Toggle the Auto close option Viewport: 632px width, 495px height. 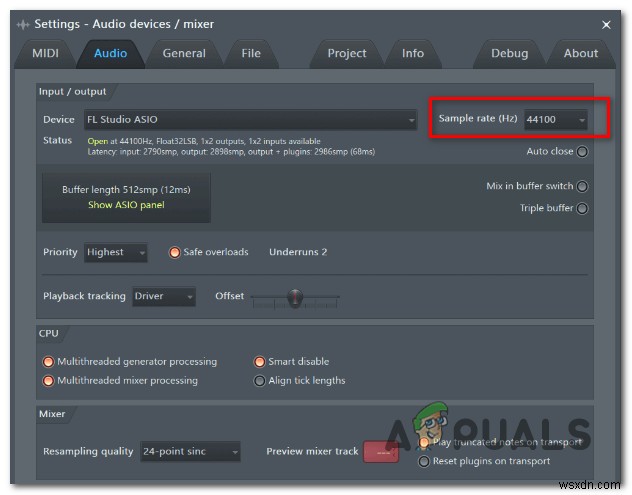click(582, 152)
